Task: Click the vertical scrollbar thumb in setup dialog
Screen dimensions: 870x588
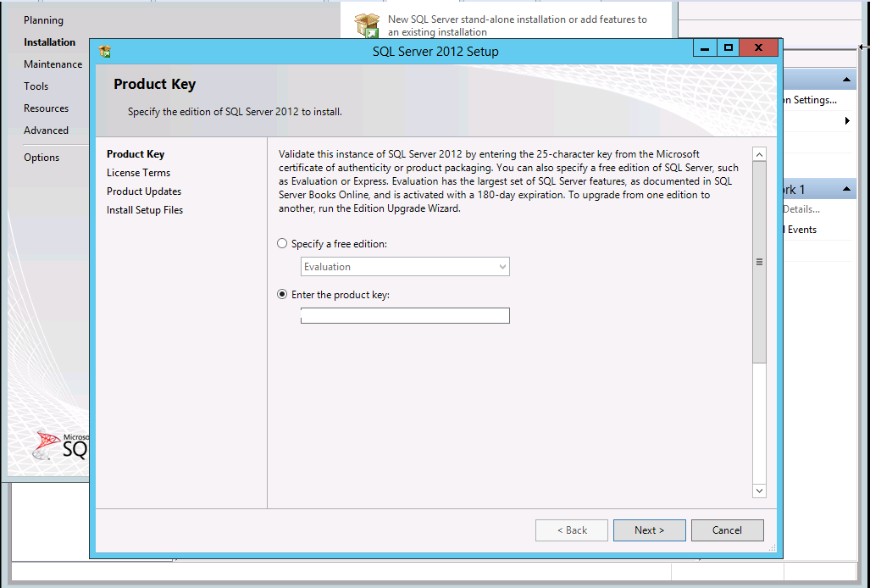Action: coord(760,263)
